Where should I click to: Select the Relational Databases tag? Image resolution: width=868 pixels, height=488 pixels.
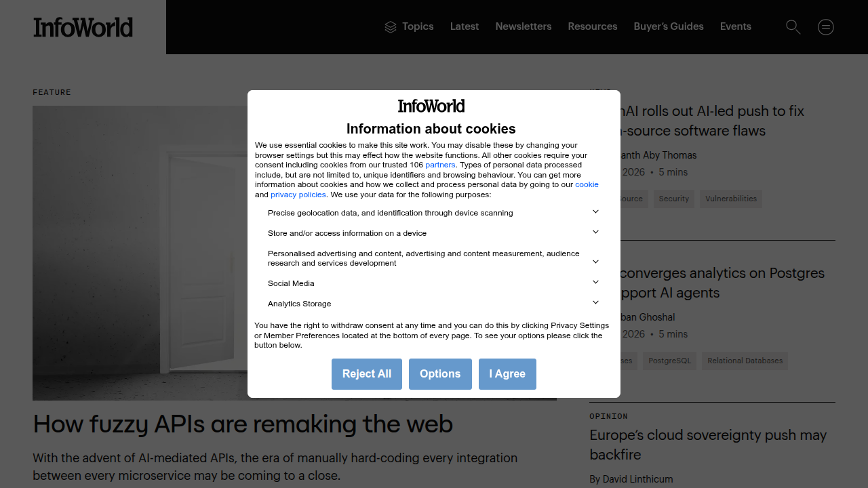745,361
